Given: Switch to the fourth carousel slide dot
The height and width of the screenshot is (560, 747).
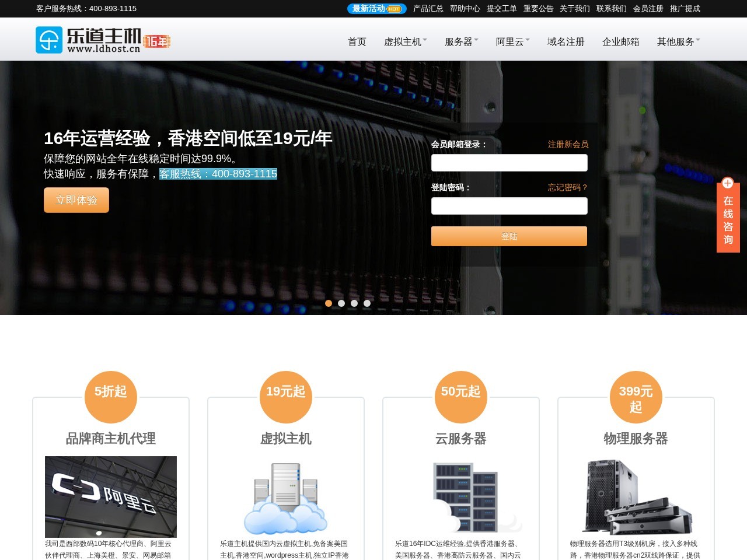Looking at the screenshot, I should pos(367,303).
